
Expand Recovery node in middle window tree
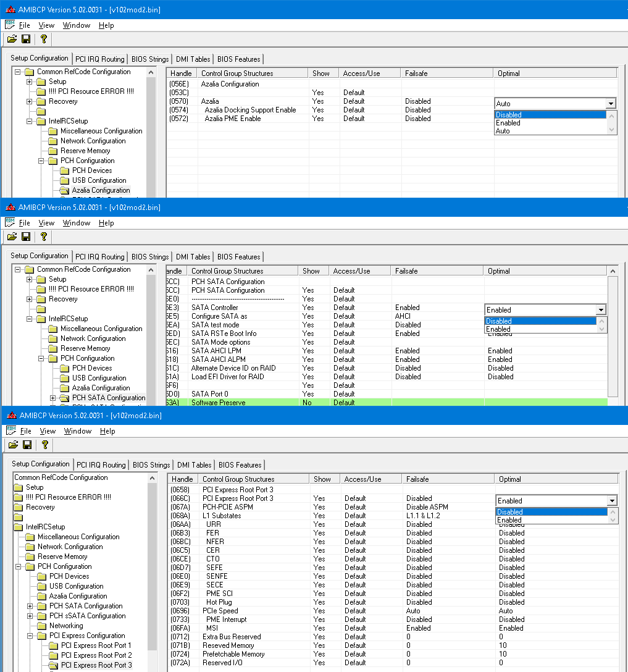coord(29,299)
